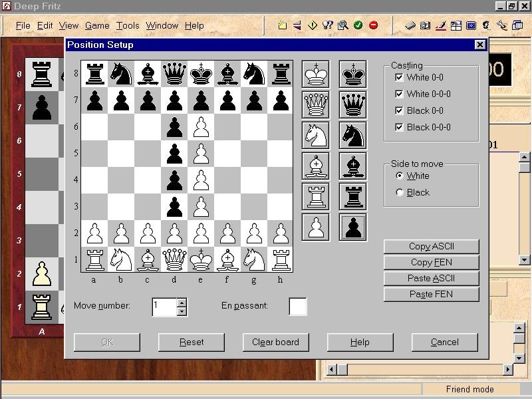Open the Tools menu
This screenshot has width=532, height=399.
tap(128, 26)
